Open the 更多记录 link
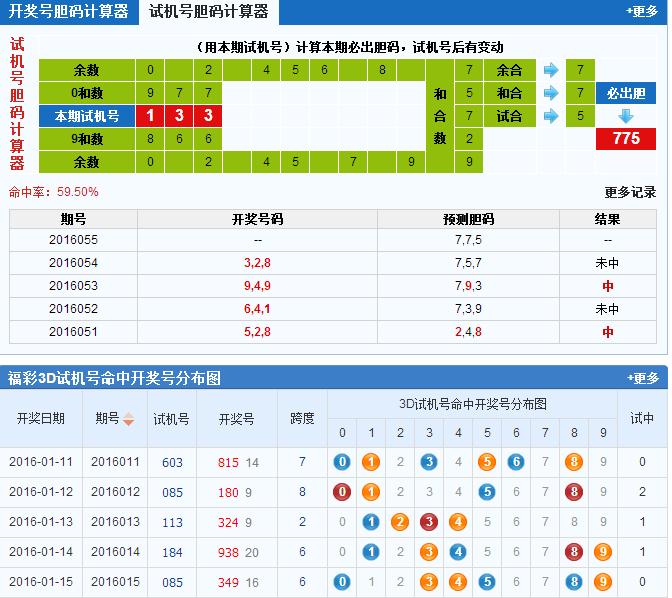 click(630, 192)
